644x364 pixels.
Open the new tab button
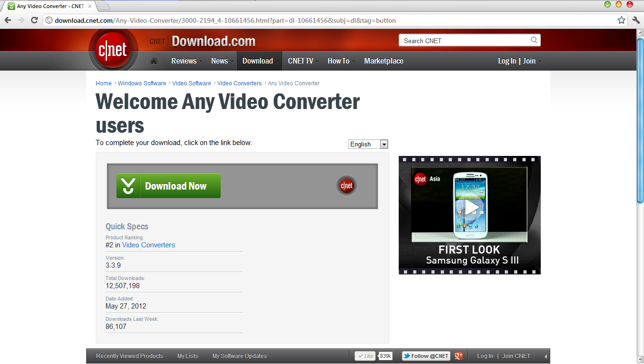pos(104,6)
